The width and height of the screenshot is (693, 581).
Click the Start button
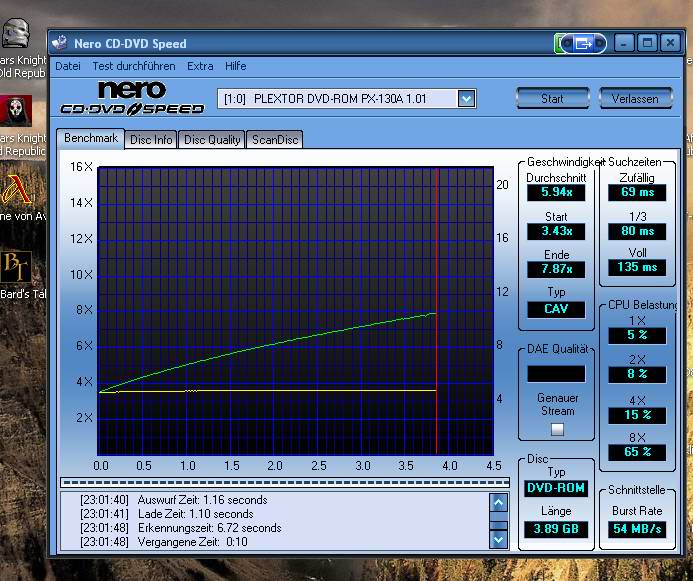552,98
